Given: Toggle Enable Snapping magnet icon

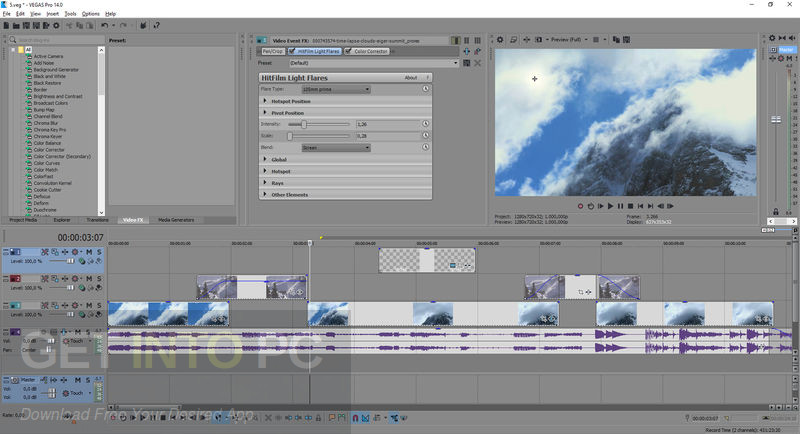Looking at the screenshot, I should (356, 418).
